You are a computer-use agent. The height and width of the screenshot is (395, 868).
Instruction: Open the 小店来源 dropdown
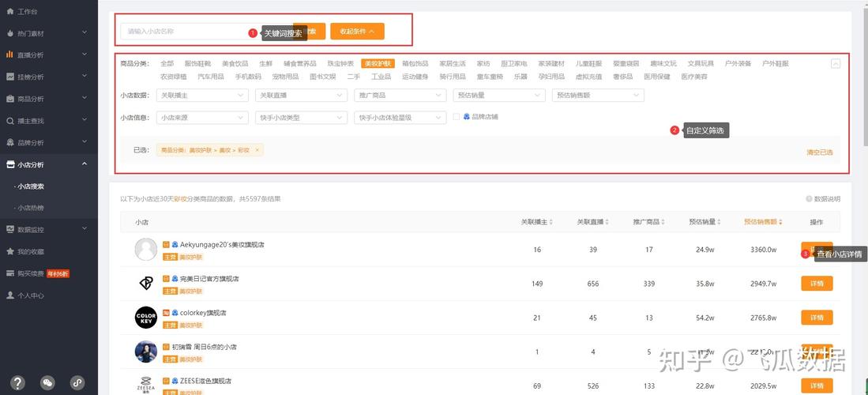(202, 118)
